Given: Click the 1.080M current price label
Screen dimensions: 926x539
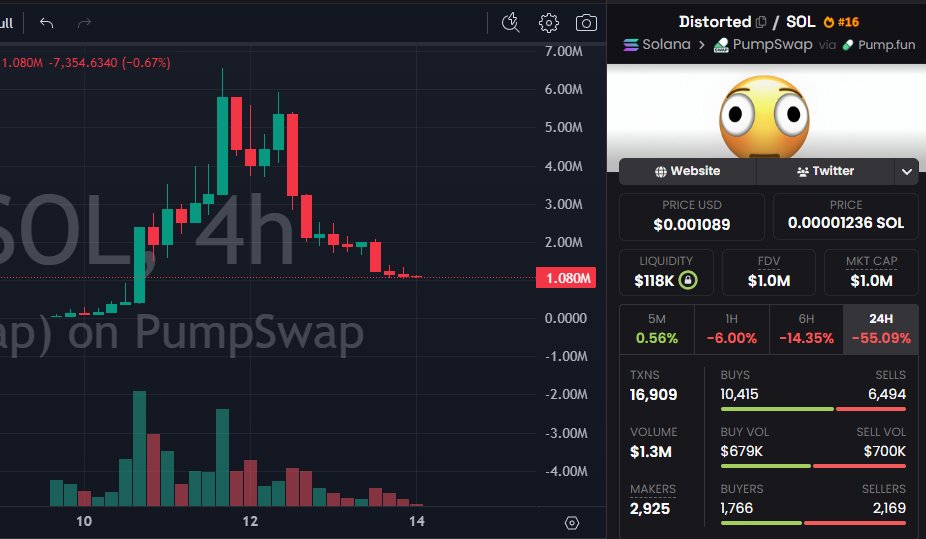Looking at the screenshot, I should click(566, 278).
